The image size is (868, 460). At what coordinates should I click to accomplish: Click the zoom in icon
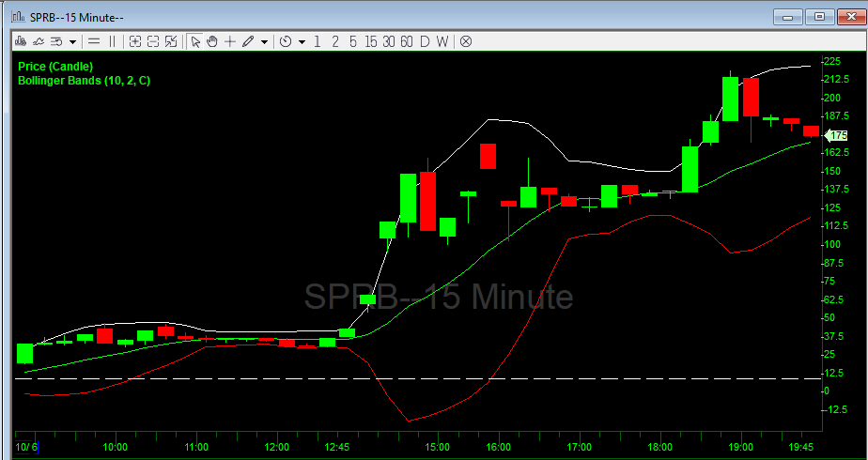click(135, 41)
